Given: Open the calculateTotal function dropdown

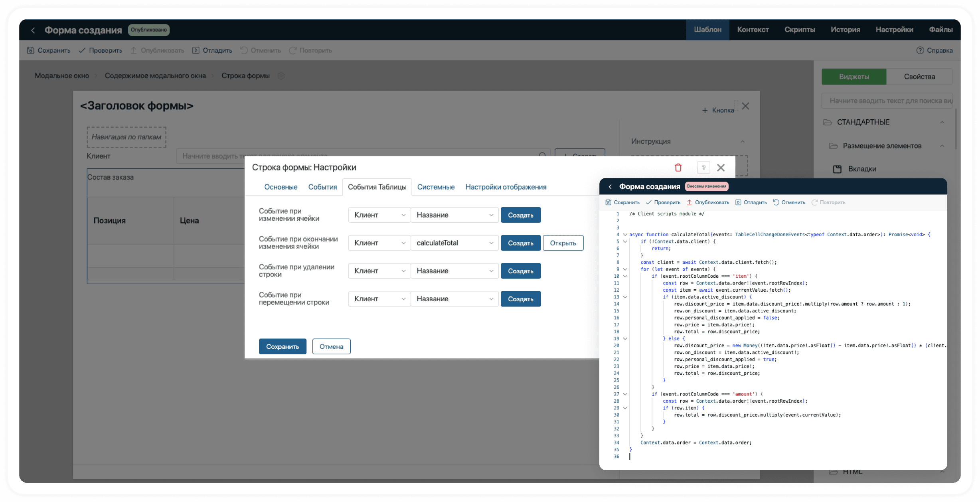Looking at the screenshot, I should tap(454, 243).
